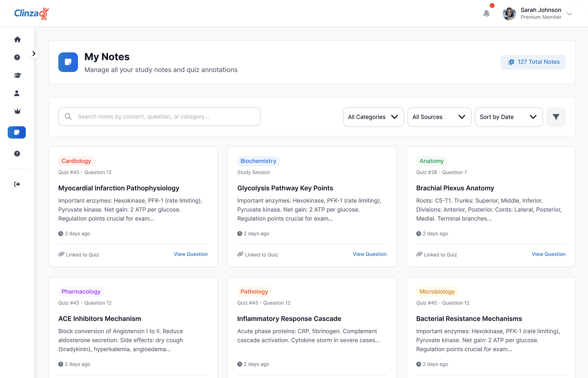Click View Question on Myocardial Infarction note
This screenshot has width=588, height=378.
(190, 254)
